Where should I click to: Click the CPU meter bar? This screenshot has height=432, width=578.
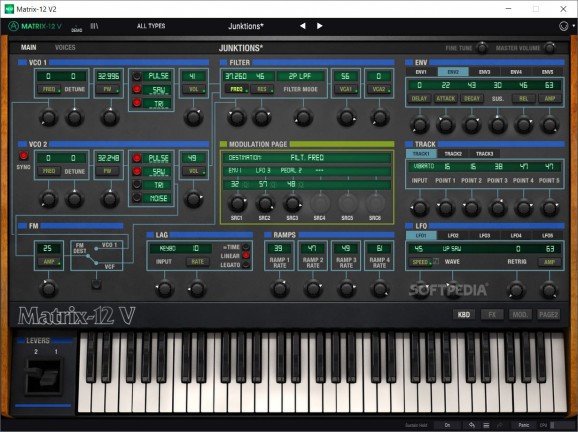562,425
